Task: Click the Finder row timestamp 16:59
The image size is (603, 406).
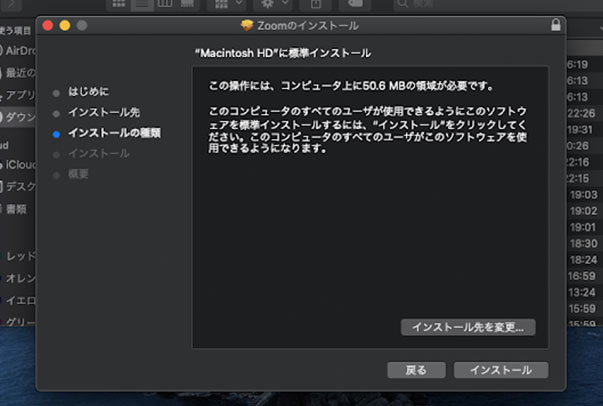Action: pos(581,276)
